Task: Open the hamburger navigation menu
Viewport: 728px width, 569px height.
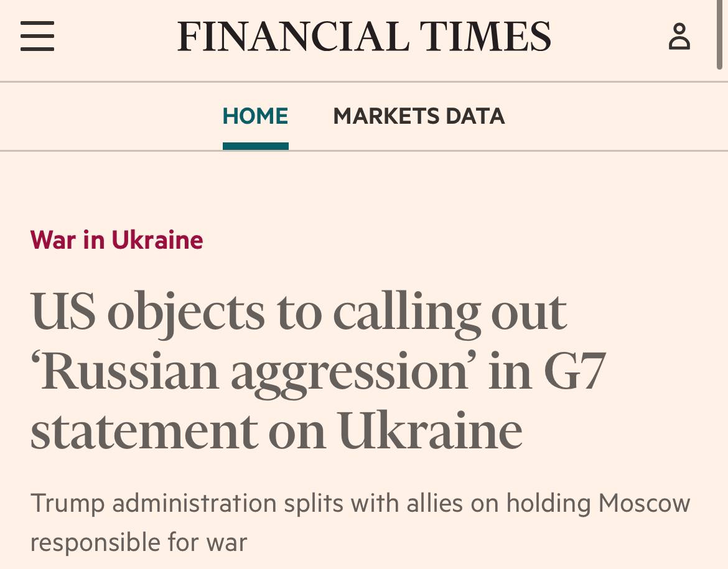Action: click(x=37, y=35)
